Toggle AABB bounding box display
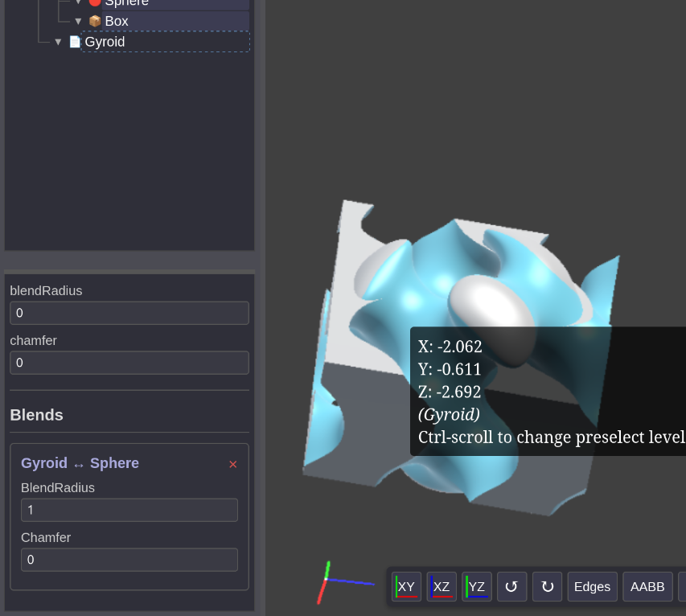The image size is (686, 616). (647, 586)
